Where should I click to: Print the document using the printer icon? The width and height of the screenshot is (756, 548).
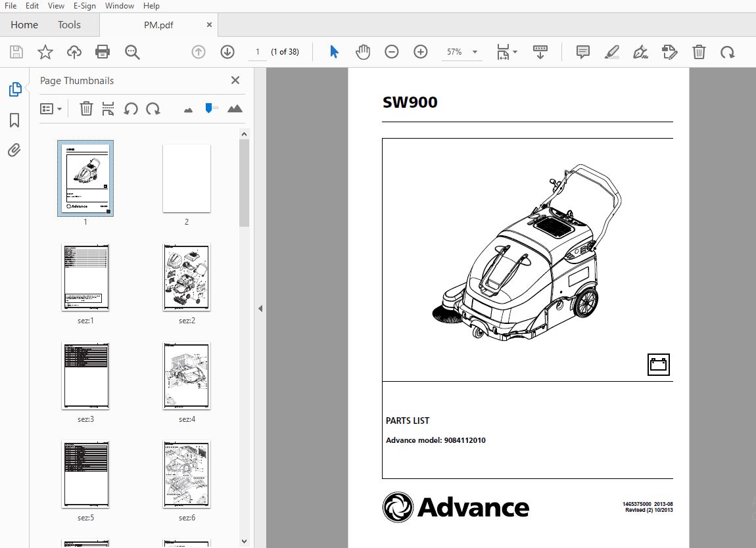pyautogui.click(x=102, y=51)
